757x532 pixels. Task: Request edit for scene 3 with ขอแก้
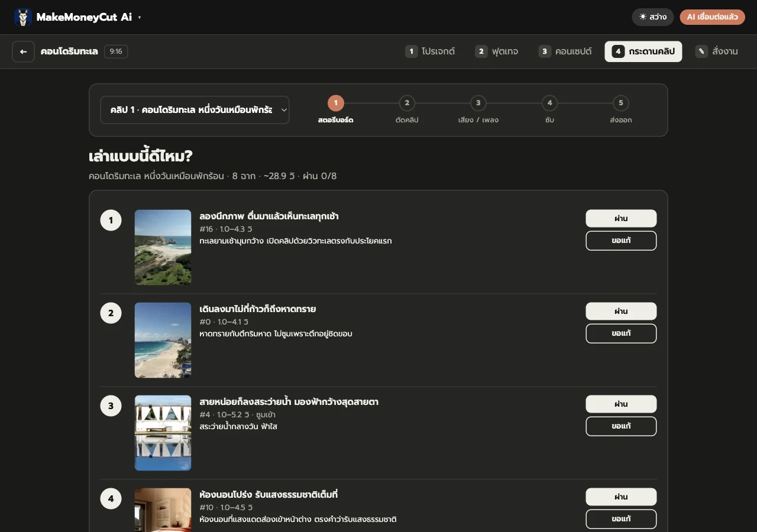pyautogui.click(x=621, y=426)
